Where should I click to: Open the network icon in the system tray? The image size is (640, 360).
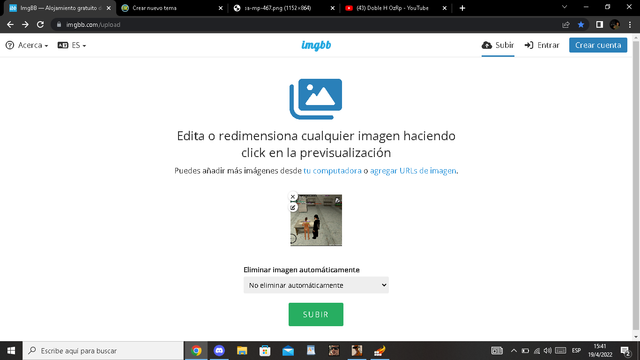tap(537, 351)
